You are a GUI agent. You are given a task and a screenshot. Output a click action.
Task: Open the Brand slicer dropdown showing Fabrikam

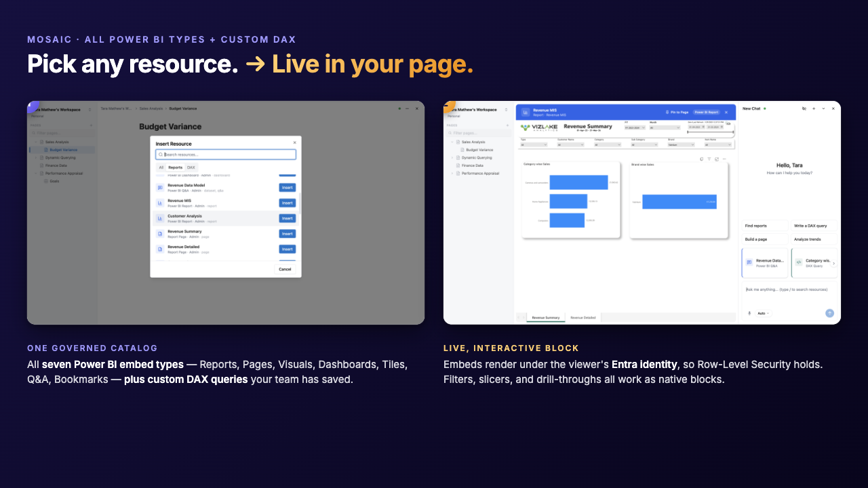tap(681, 144)
